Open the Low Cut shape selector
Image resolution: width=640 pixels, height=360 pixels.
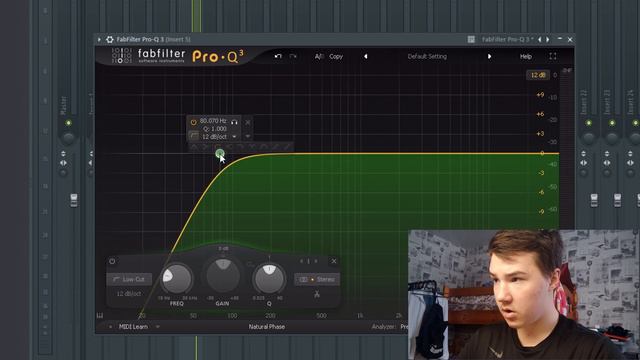pyautogui.click(x=129, y=279)
